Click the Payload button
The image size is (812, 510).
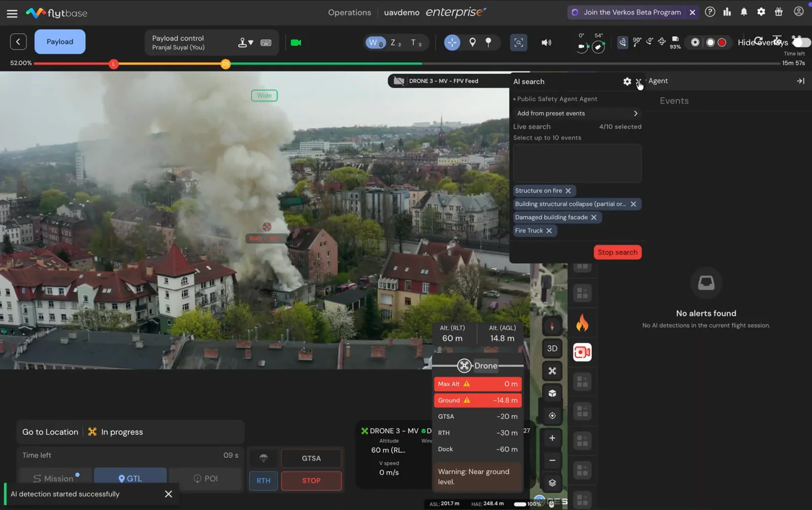pyautogui.click(x=60, y=42)
